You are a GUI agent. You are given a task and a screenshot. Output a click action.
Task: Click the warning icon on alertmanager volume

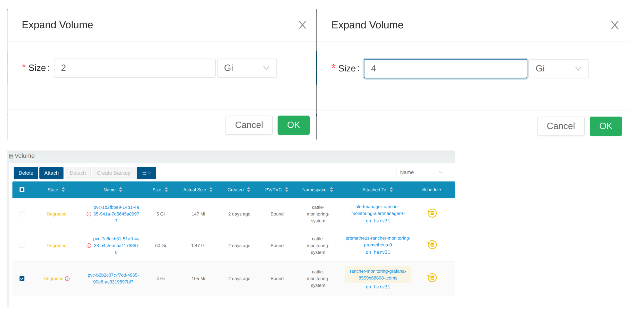click(88, 214)
